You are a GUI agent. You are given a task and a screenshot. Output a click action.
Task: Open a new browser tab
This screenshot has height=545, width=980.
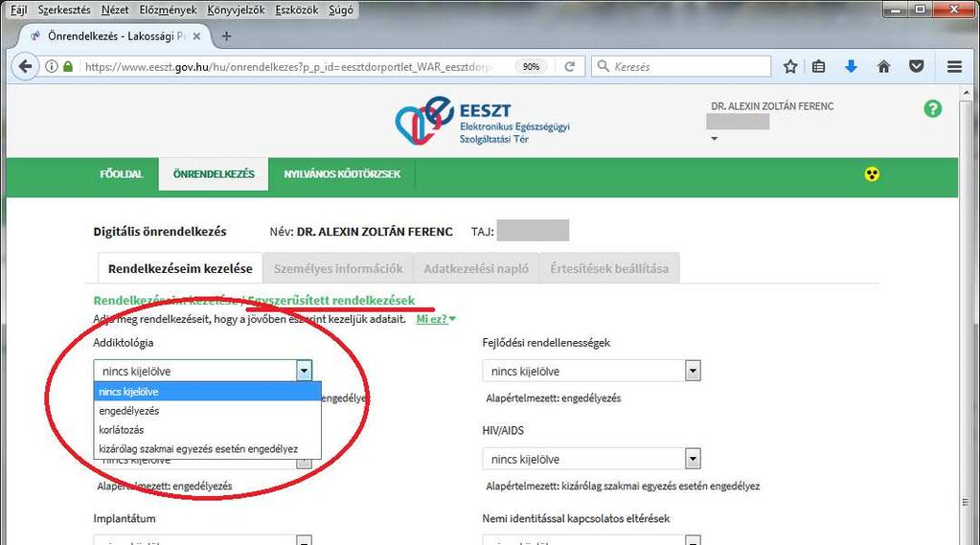226,36
